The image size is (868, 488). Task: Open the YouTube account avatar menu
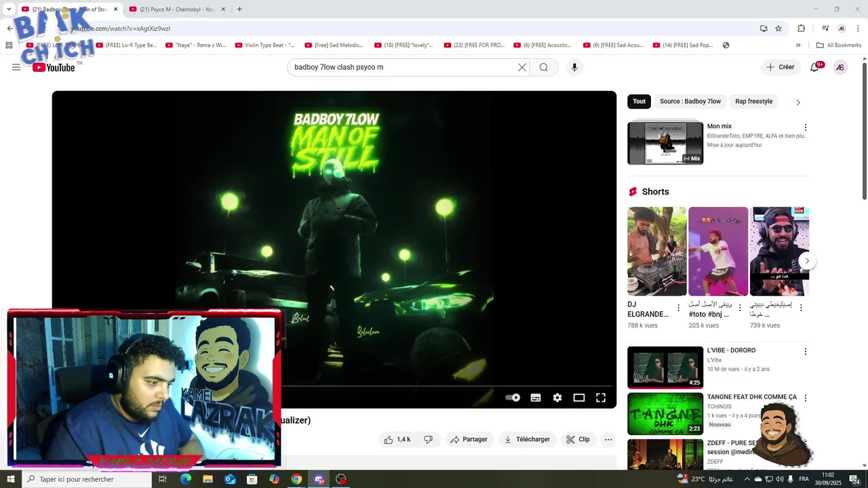pos(840,67)
